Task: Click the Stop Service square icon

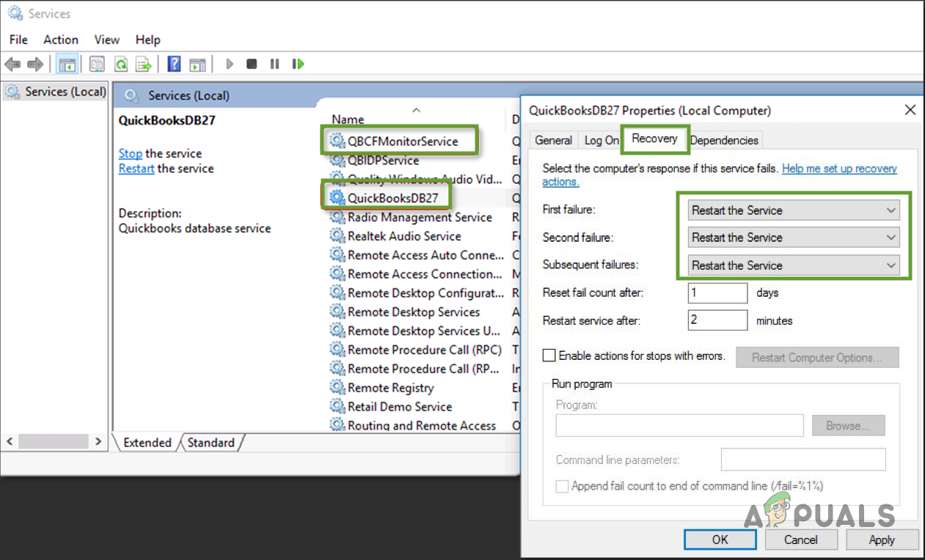Action: point(252,65)
